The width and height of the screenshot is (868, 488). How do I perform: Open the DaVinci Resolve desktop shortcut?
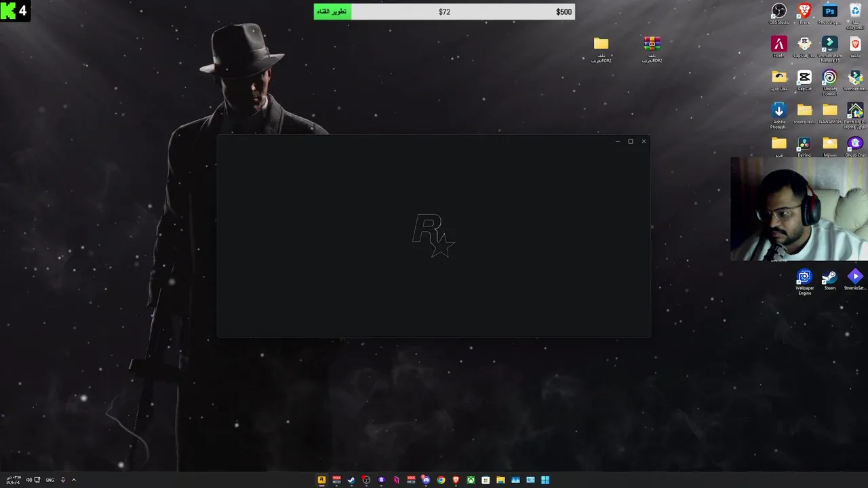pos(804,146)
